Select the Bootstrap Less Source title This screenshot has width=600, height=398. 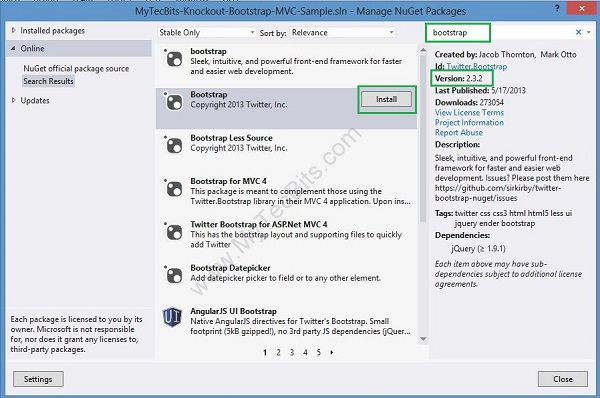coord(232,138)
